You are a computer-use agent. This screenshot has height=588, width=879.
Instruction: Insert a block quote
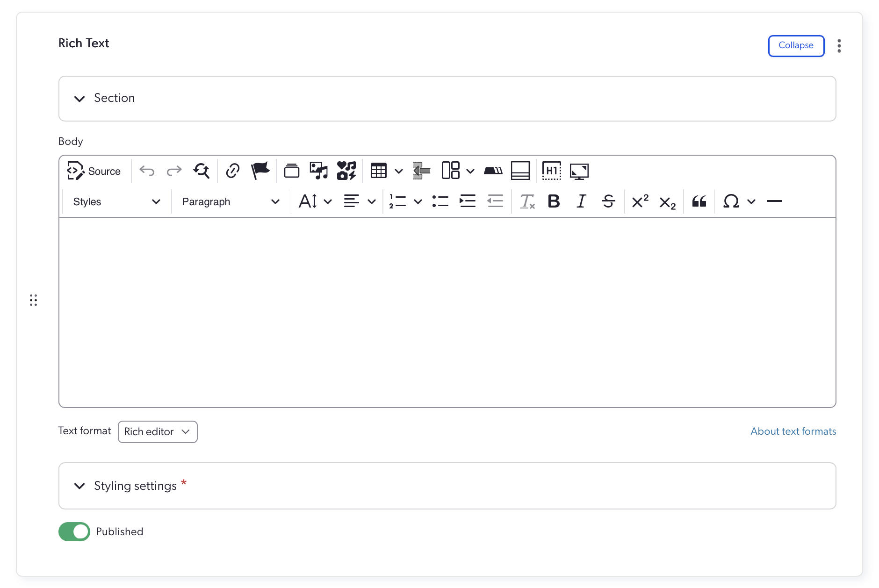699,202
